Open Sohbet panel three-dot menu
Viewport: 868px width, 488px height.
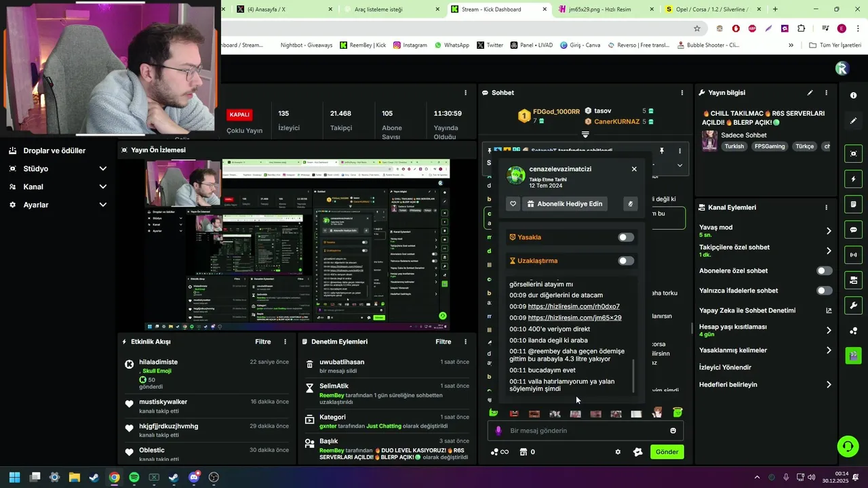682,93
